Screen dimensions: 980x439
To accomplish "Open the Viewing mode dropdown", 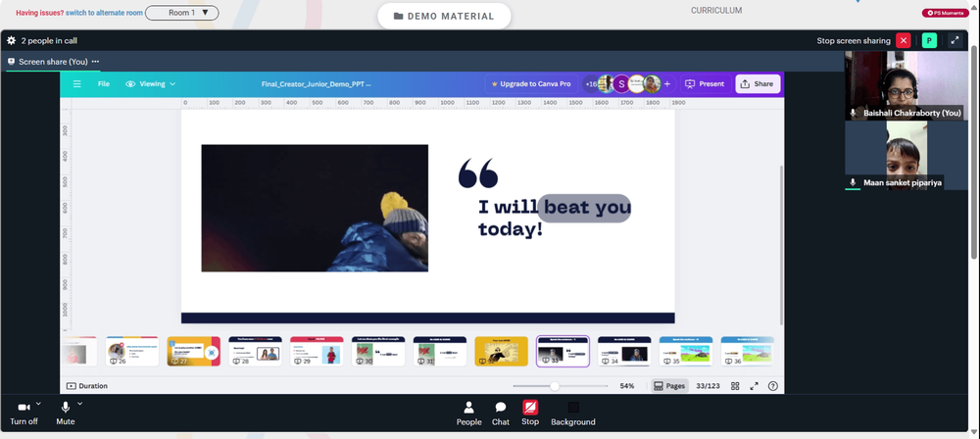I will pyautogui.click(x=151, y=84).
